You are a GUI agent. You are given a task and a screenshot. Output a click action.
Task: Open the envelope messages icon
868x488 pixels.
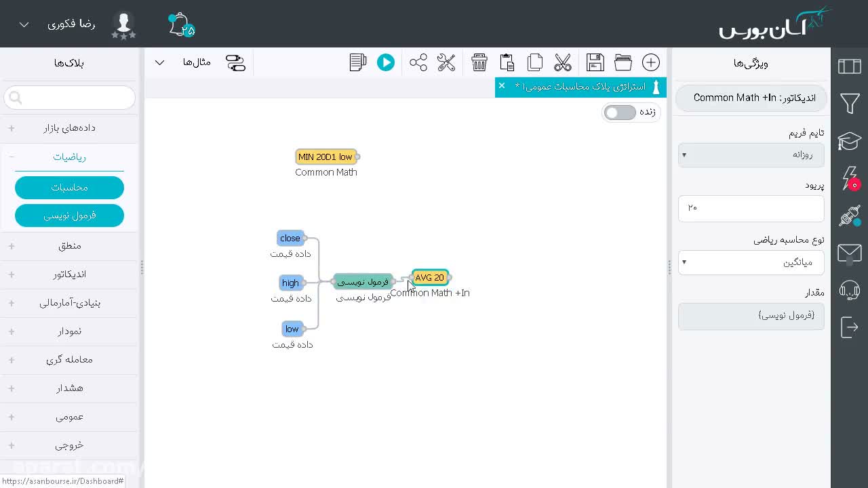[850, 253]
